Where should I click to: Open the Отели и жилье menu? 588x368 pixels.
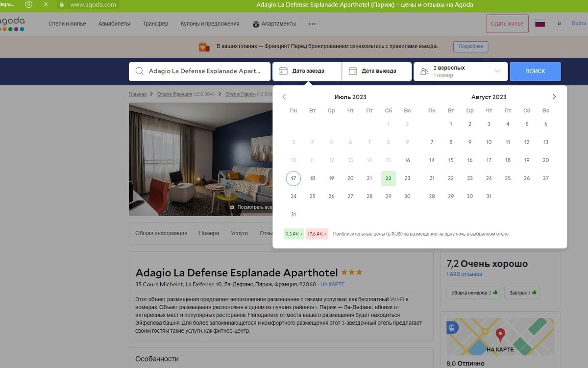[x=67, y=24]
